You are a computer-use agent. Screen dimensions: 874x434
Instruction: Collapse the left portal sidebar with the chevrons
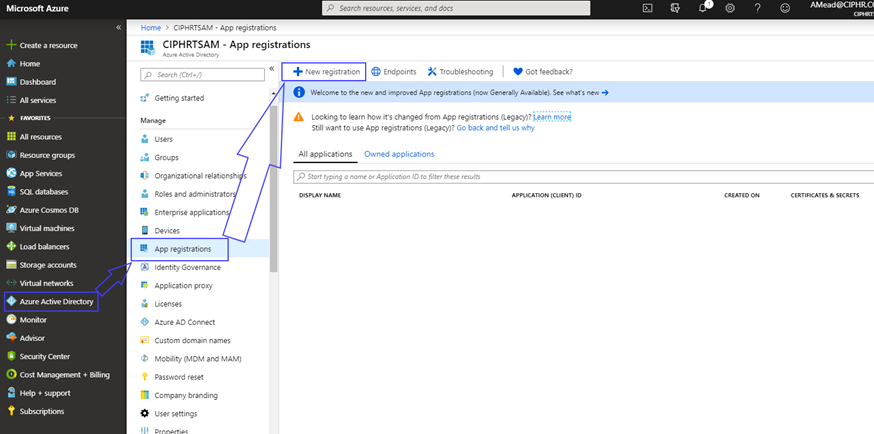point(118,27)
